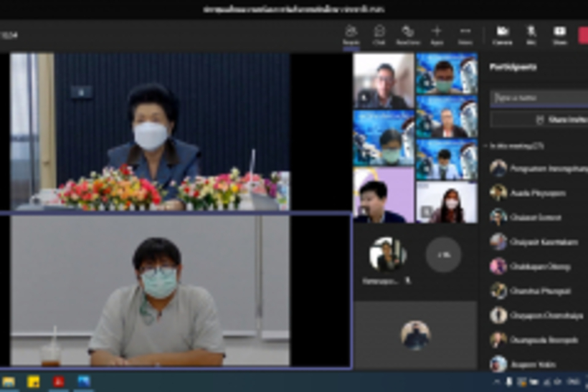588x392 pixels.
Task: Focus the participant name search field
Action: tap(539, 98)
